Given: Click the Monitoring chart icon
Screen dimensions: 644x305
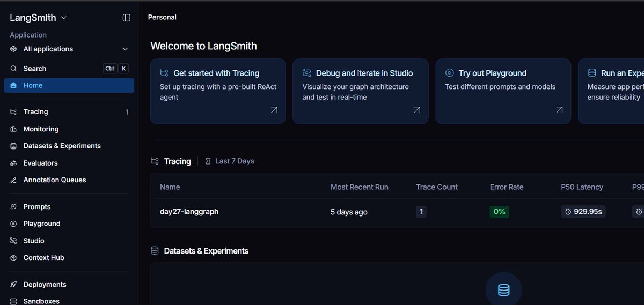Looking at the screenshot, I should tap(13, 129).
